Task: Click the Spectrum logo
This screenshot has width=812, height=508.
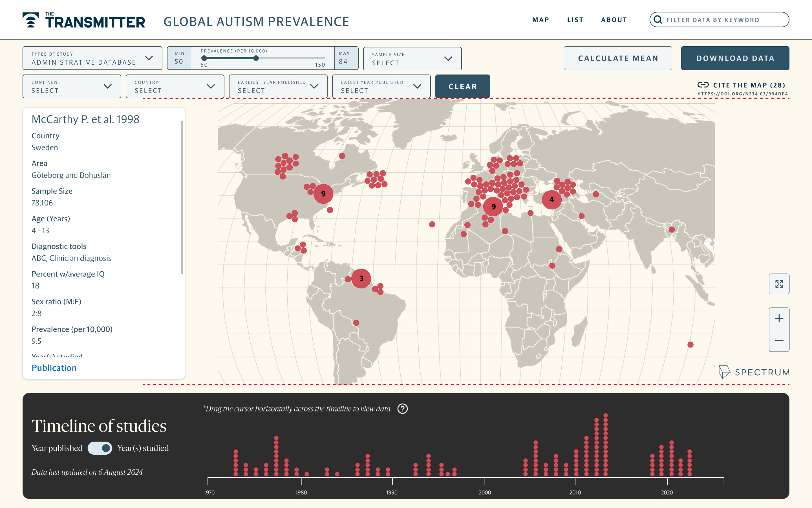Action: (x=754, y=372)
